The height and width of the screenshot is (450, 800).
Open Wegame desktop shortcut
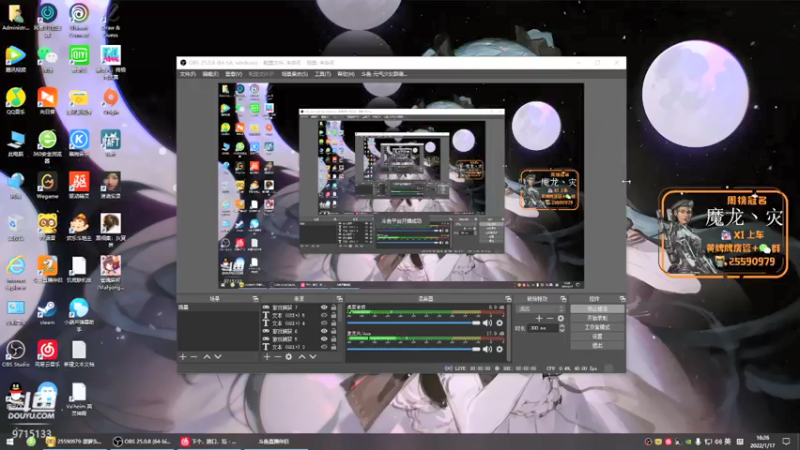point(47,185)
